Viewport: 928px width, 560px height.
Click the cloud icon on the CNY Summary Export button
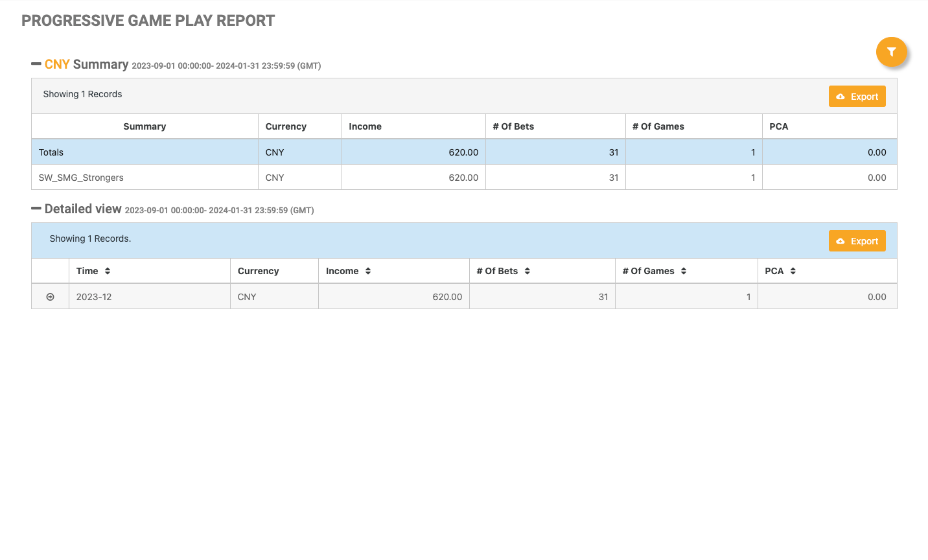pyautogui.click(x=841, y=97)
